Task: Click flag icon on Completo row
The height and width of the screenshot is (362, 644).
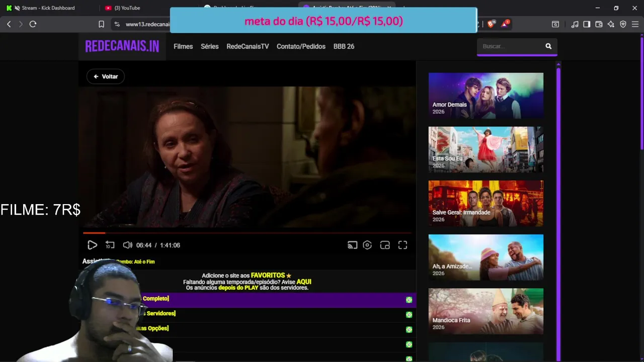Action: pos(409,300)
